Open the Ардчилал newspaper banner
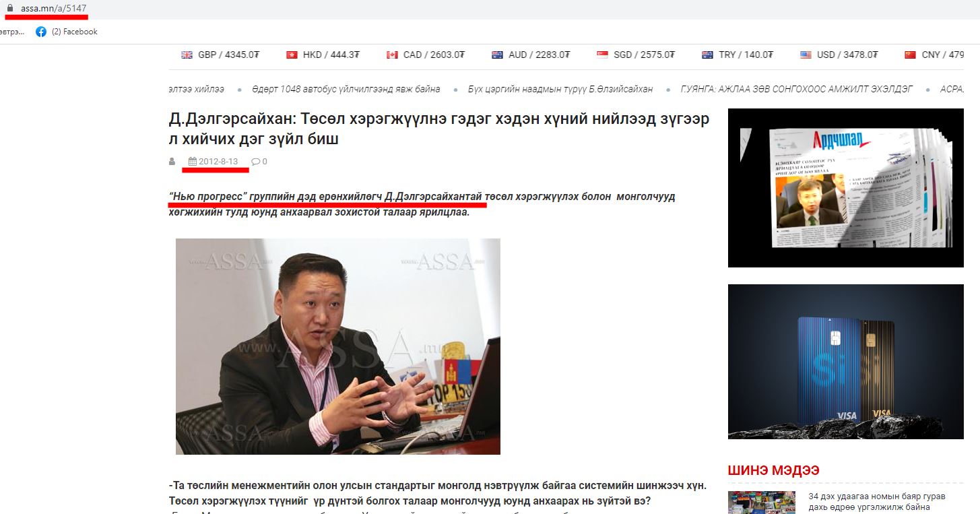The image size is (980, 514). tap(846, 188)
